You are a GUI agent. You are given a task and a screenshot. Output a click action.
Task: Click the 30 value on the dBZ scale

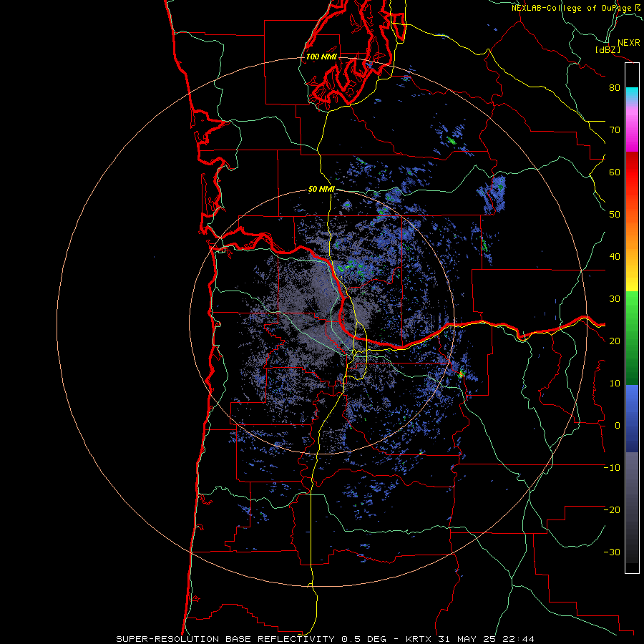point(615,298)
